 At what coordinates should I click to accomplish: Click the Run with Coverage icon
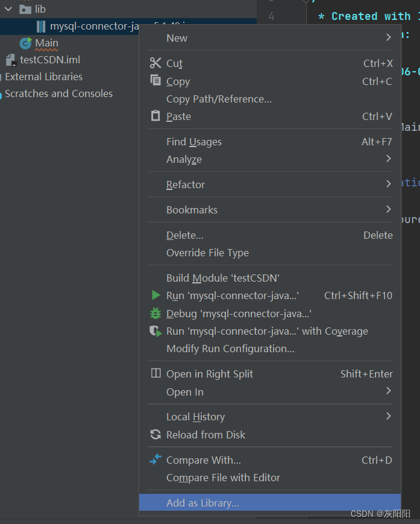[155, 330]
